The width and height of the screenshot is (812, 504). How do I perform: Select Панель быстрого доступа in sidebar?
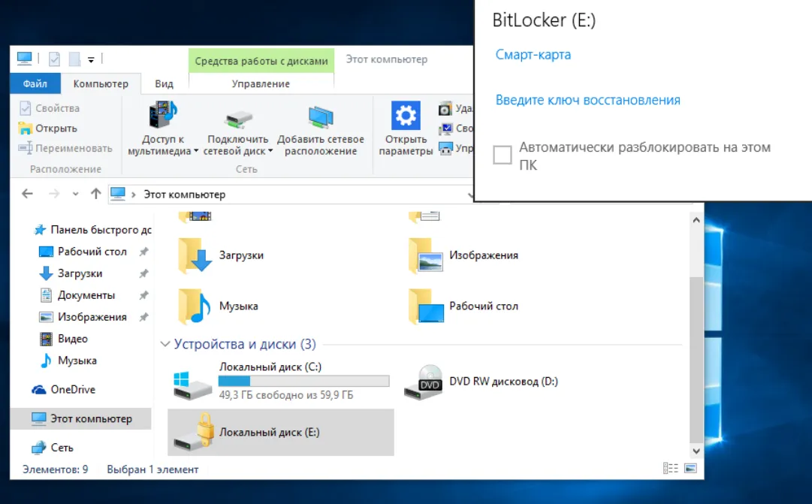(x=92, y=230)
